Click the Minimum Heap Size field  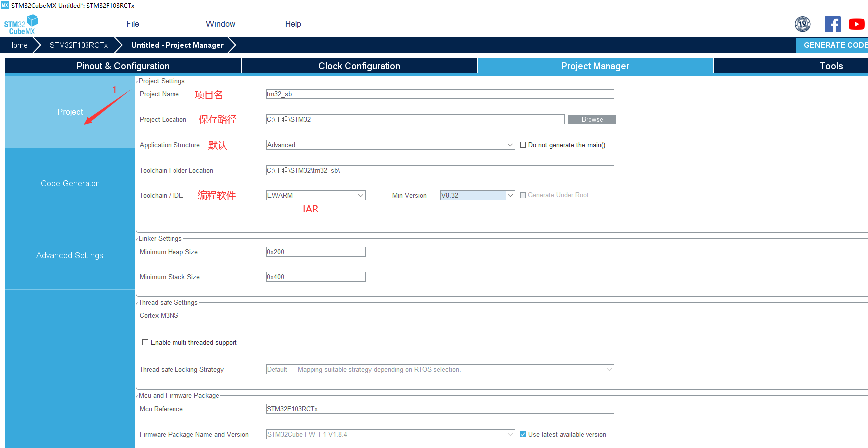click(x=316, y=252)
